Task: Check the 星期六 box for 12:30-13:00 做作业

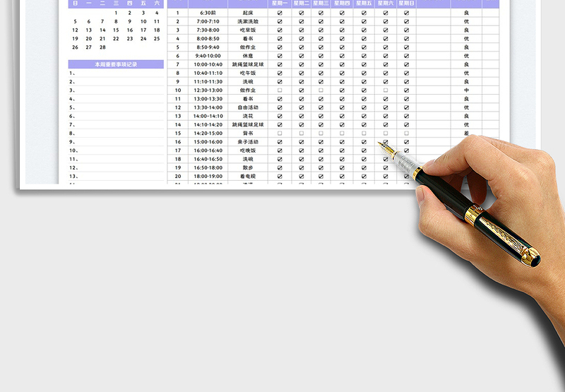Action: tap(386, 90)
